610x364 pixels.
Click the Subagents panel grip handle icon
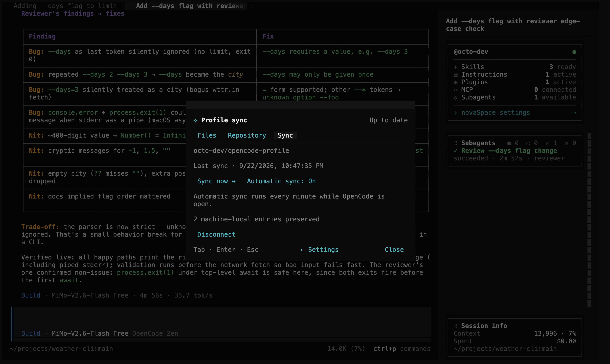click(456, 143)
